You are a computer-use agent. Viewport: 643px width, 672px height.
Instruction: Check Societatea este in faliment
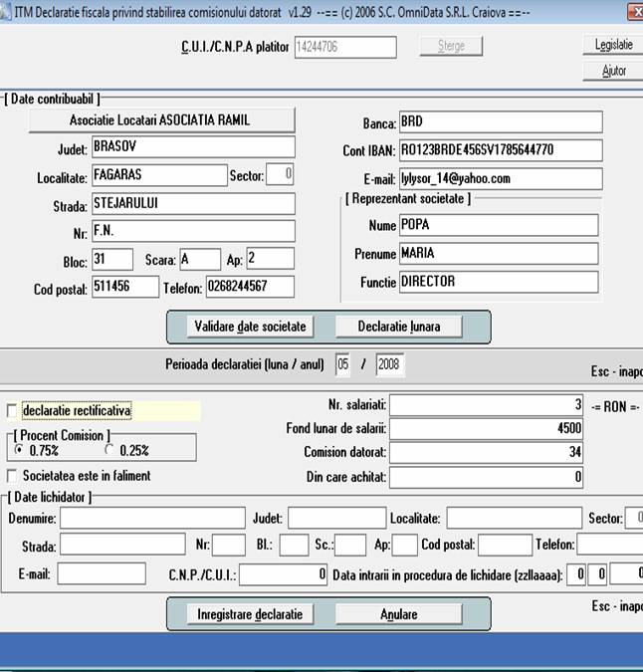[13, 476]
